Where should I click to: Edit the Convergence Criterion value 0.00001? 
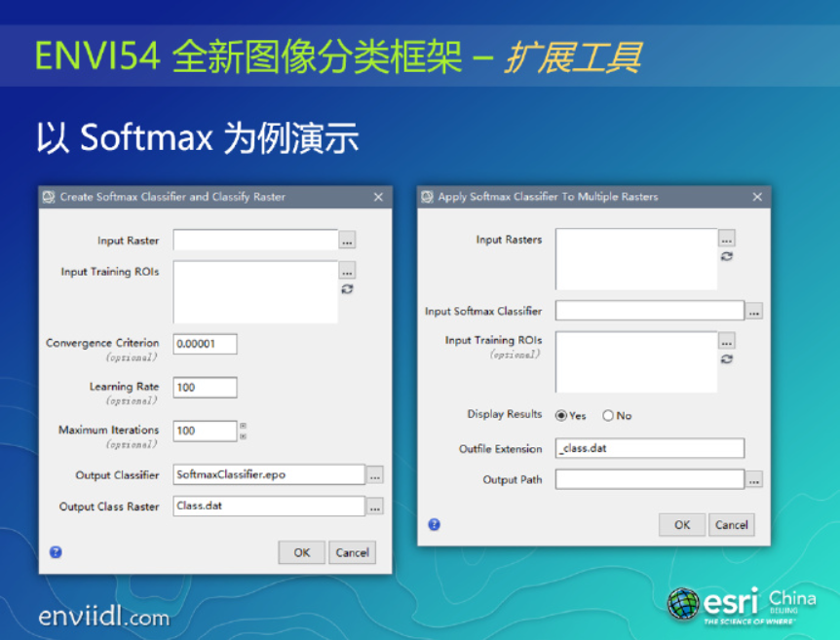[x=206, y=344]
